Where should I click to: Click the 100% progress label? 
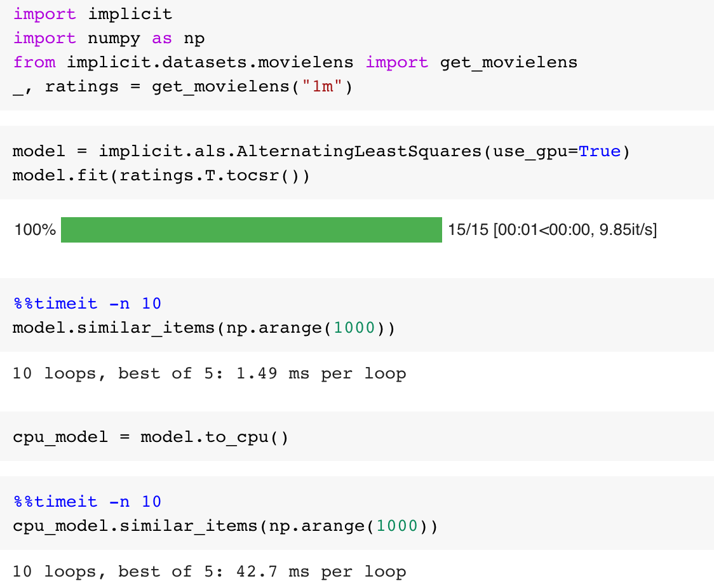[34, 230]
